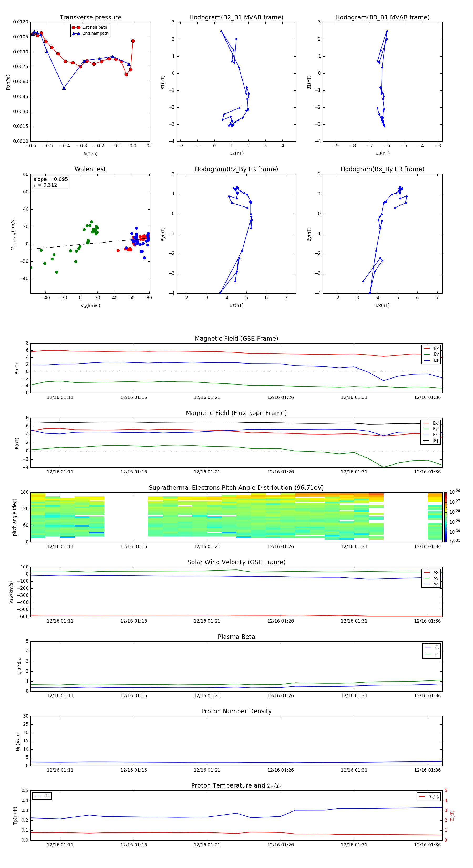Click the 'A(T·m)' axis label
Screen dimensions: 473x868
[x=90, y=154]
